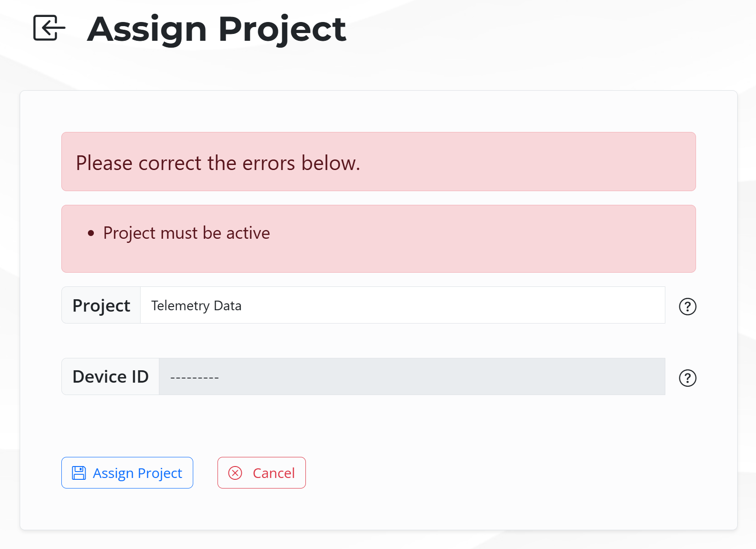Click the floppy disk save icon

(x=79, y=473)
